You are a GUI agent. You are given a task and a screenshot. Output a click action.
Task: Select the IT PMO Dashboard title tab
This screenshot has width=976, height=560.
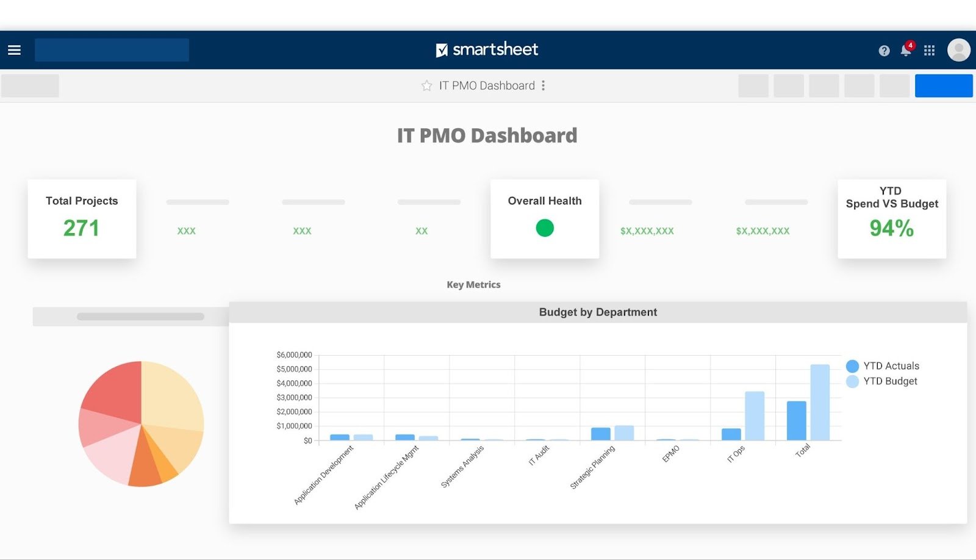pos(486,85)
